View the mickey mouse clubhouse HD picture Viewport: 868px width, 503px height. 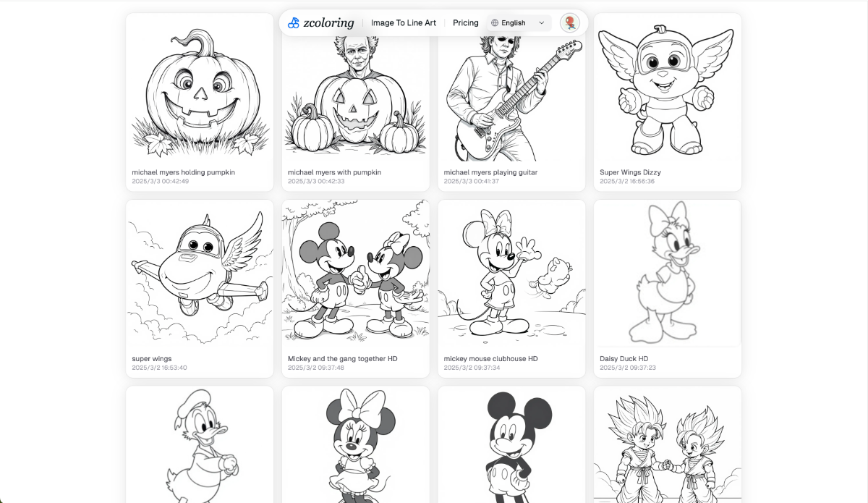pos(511,274)
